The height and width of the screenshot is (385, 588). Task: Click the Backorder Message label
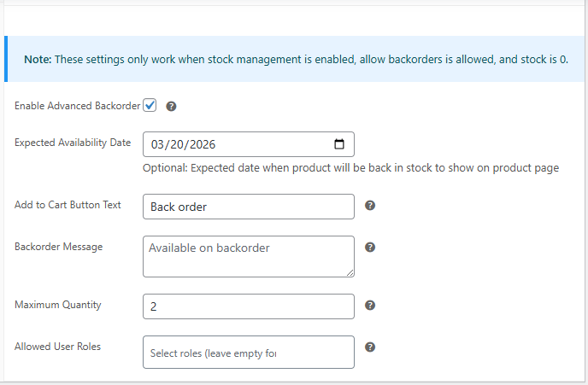[58, 247]
